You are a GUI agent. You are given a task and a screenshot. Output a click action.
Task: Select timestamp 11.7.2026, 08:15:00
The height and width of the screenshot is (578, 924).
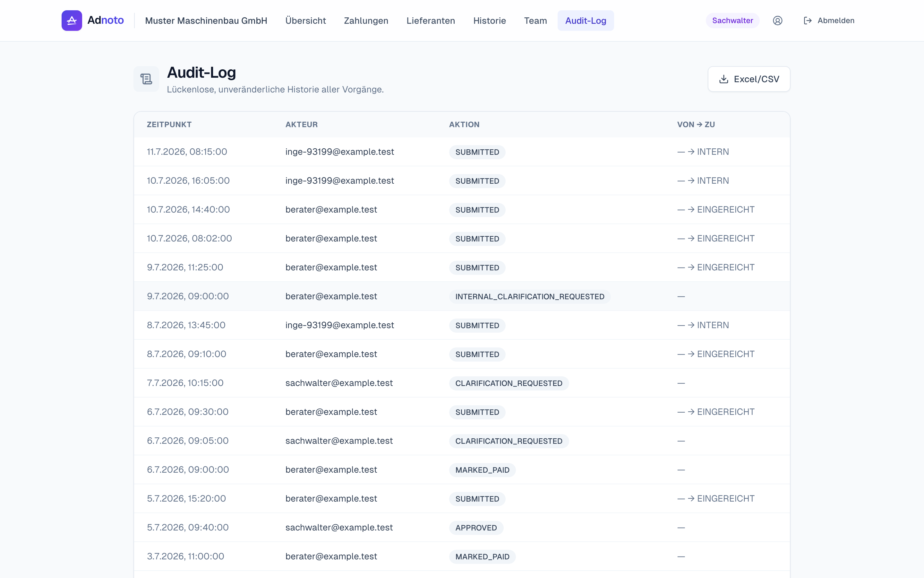pyautogui.click(x=187, y=152)
